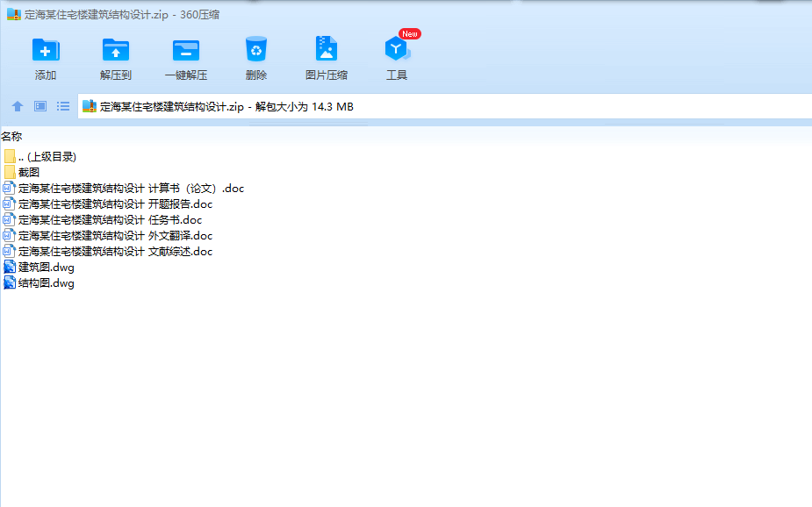
Task: Click the 一键解压 (one-click extract) icon
Action: click(186, 50)
